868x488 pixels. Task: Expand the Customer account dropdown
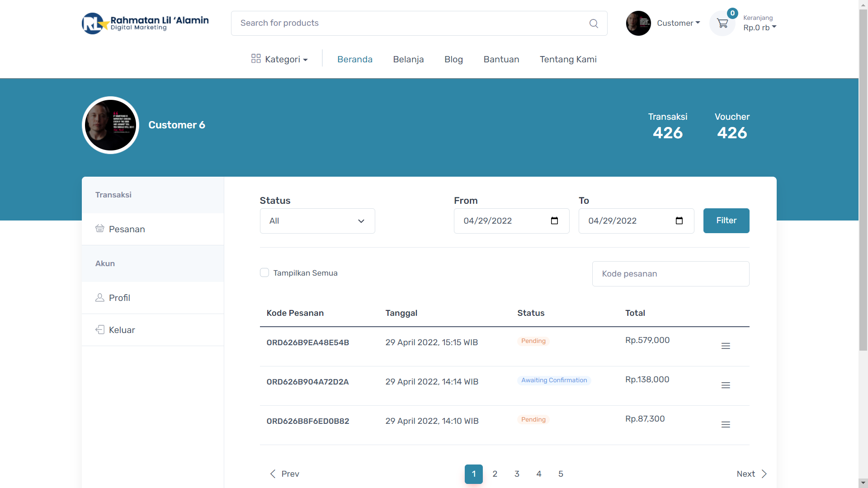(678, 23)
